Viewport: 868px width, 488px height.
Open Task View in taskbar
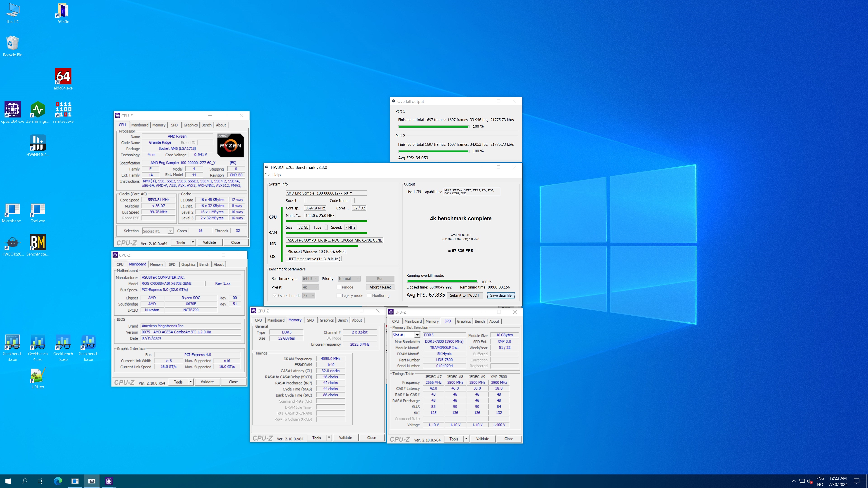tap(40, 481)
